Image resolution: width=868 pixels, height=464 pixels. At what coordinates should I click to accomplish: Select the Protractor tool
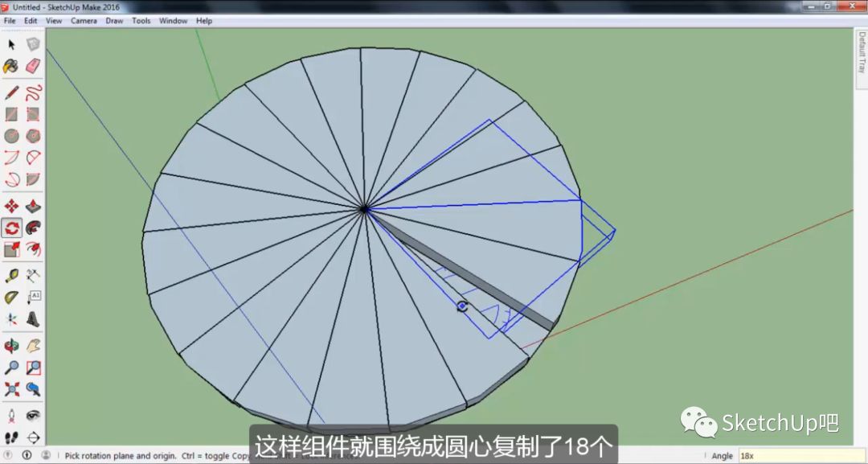11,298
